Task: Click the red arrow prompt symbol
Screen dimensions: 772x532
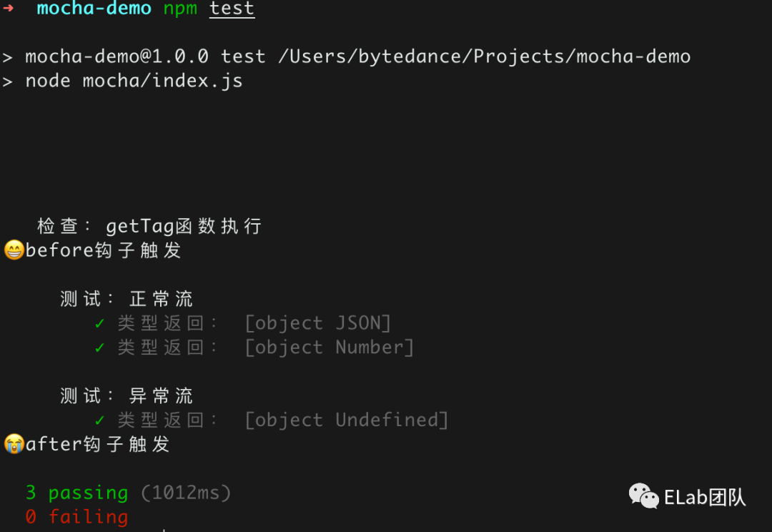Action: point(9,9)
